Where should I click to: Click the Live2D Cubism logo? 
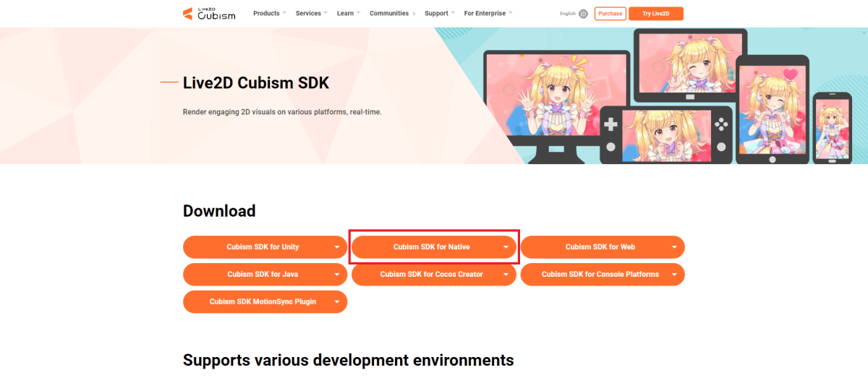click(x=209, y=13)
